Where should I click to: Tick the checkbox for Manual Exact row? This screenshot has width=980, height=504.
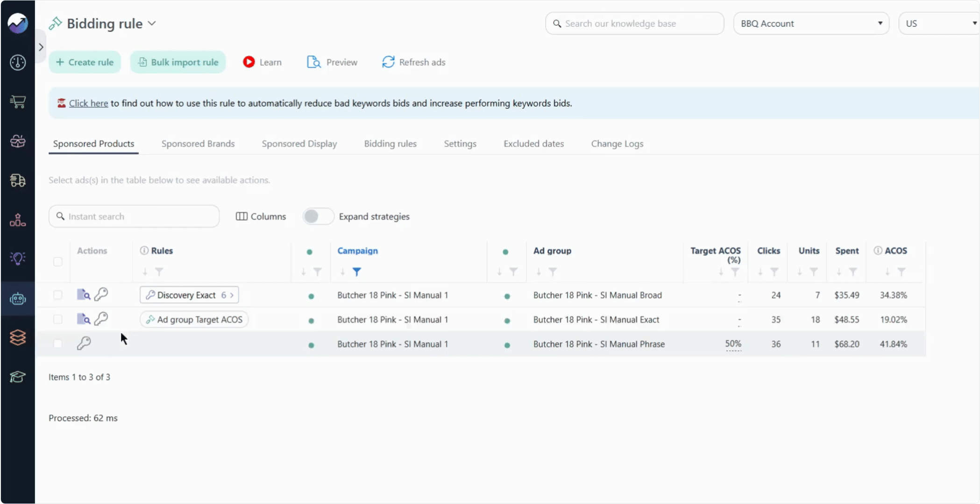coord(57,319)
